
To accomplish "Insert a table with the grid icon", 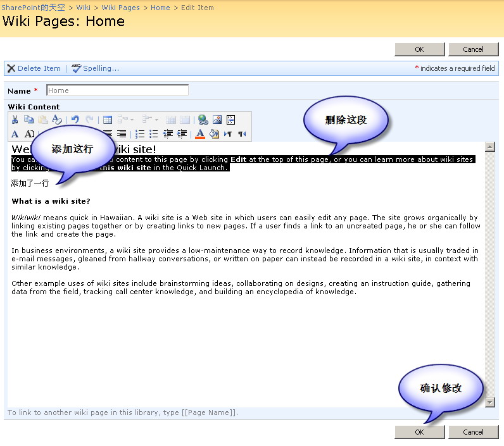I will [108, 120].
